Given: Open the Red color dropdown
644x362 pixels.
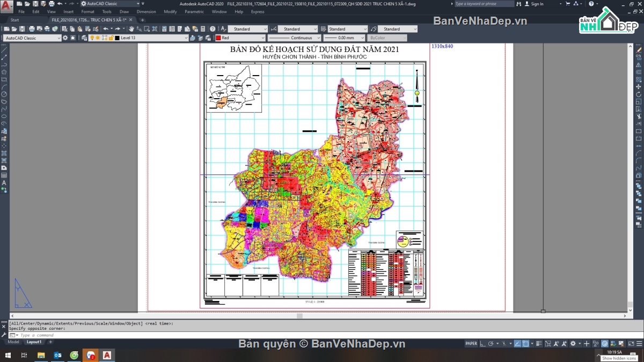Looking at the screenshot, I should 262,38.
